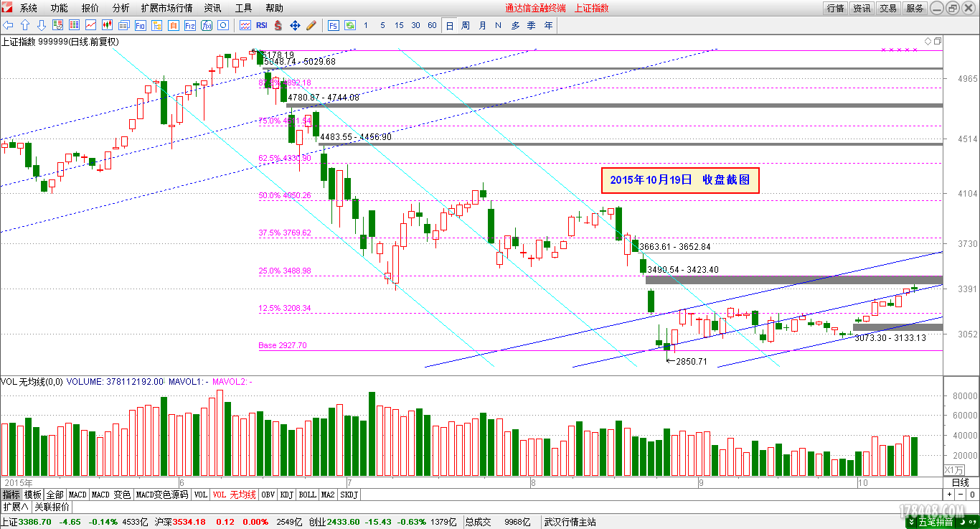
Task: Open the F12 toolbar icon
Action: point(189,25)
